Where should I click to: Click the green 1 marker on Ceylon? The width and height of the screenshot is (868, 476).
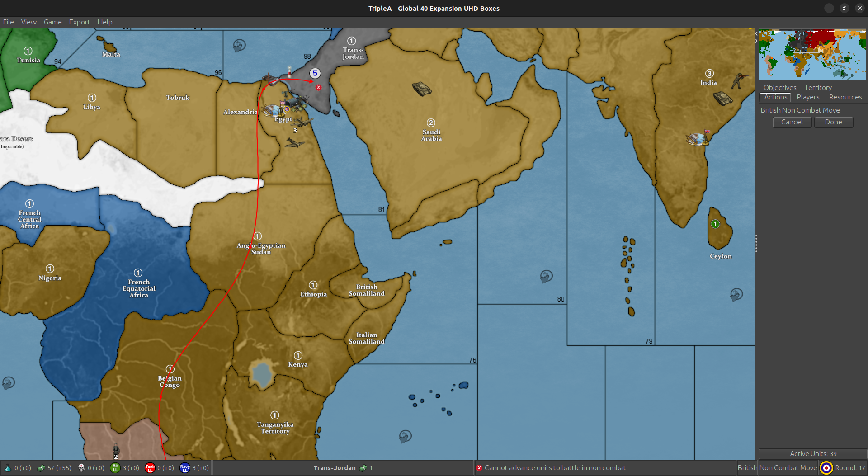point(715,224)
